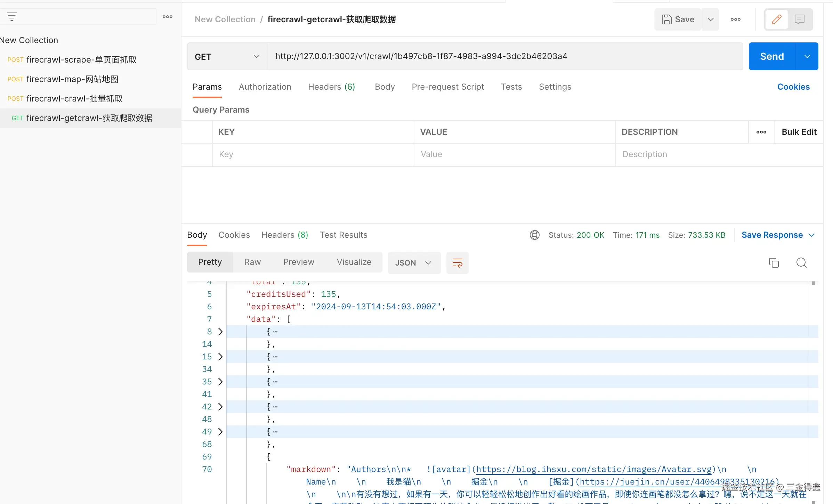This screenshot has height=504, width=833.
Task: Open the GET method dropdown
Action: click(227, 57)
